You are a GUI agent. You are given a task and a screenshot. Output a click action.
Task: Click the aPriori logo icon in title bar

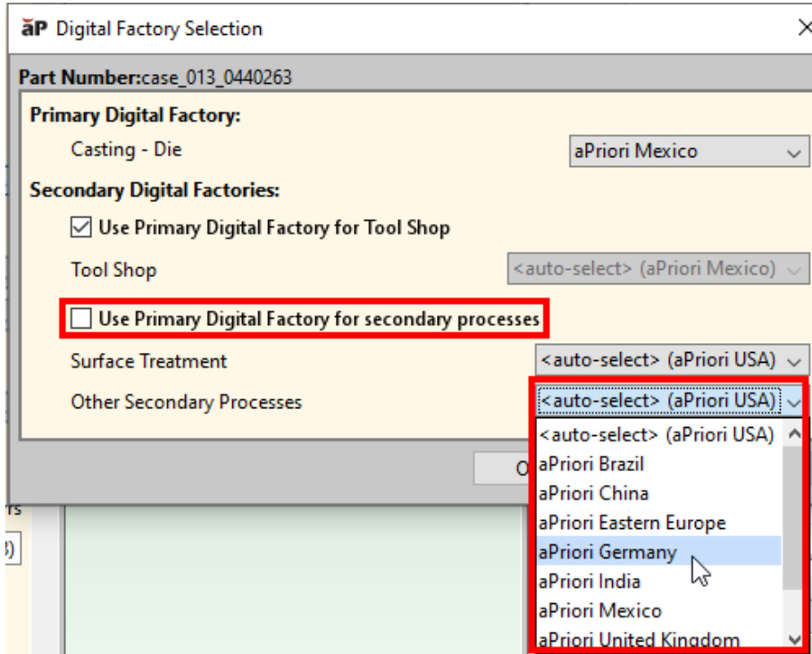(x=34, y=29)
